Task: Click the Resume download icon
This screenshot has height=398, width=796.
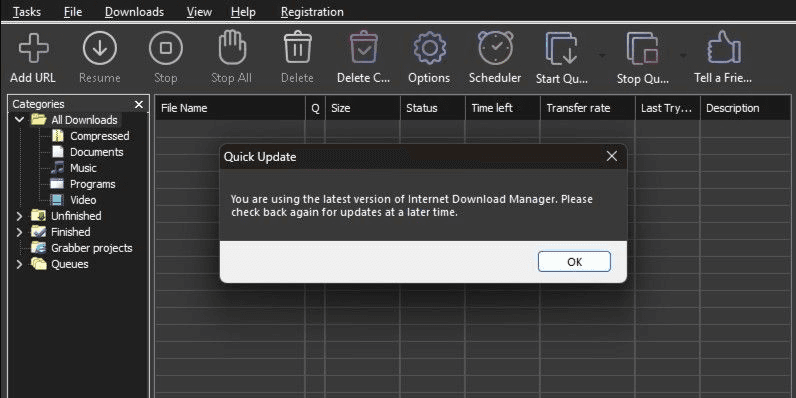Action: [x=100, y=49]
